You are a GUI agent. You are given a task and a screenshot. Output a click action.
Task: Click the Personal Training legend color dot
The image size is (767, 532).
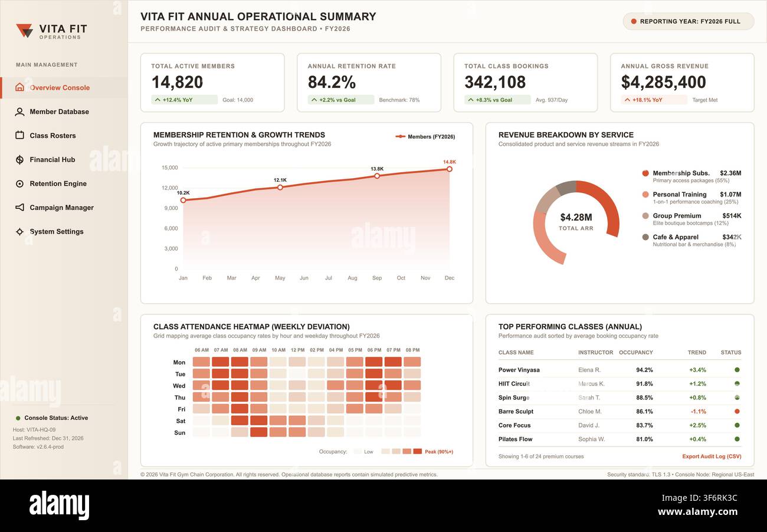[x=645, y=195]
